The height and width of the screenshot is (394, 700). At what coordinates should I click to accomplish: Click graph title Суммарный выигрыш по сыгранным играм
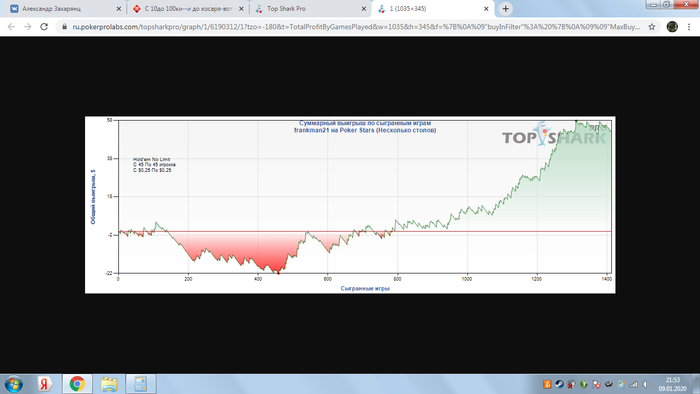pos(365,123)
